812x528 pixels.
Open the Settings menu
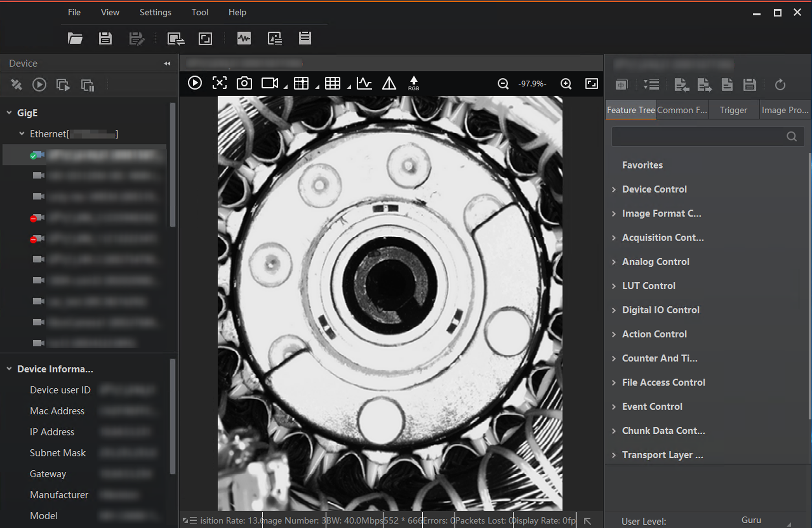155,12
